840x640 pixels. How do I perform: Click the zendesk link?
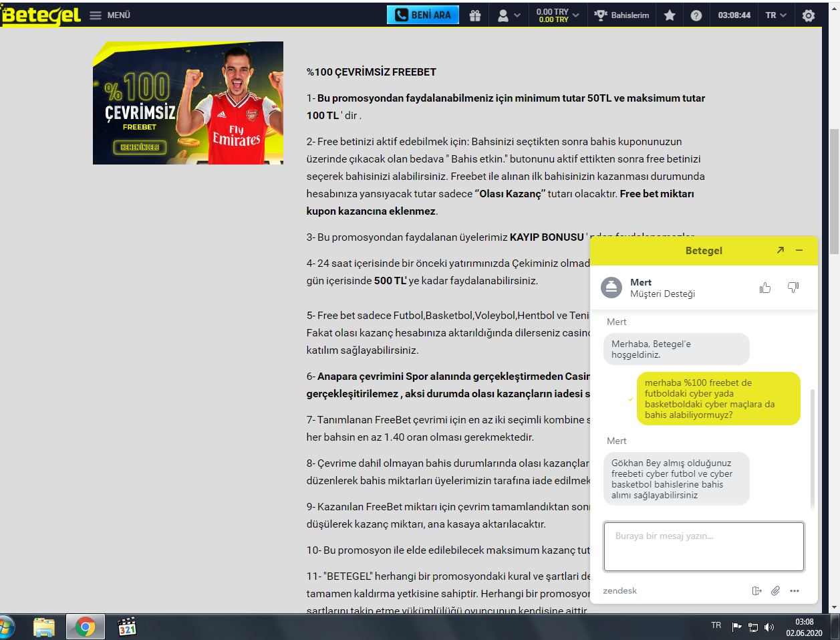(x=619, y=591)
